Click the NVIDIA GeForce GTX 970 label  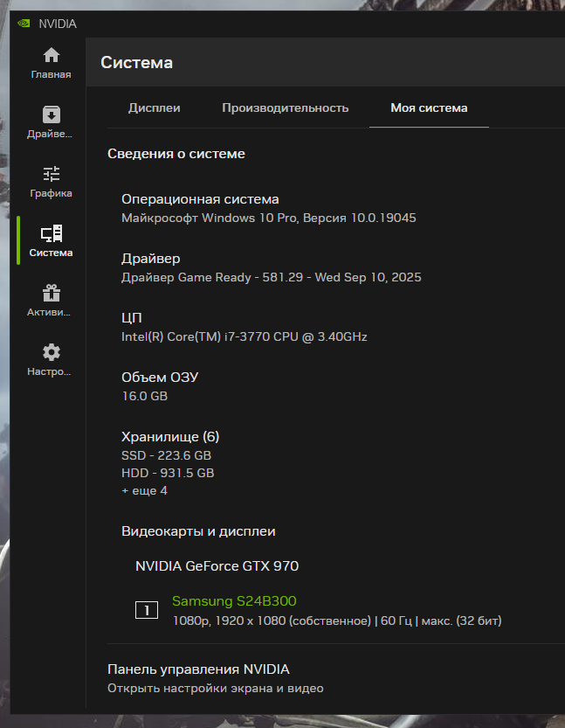[217, 566]
